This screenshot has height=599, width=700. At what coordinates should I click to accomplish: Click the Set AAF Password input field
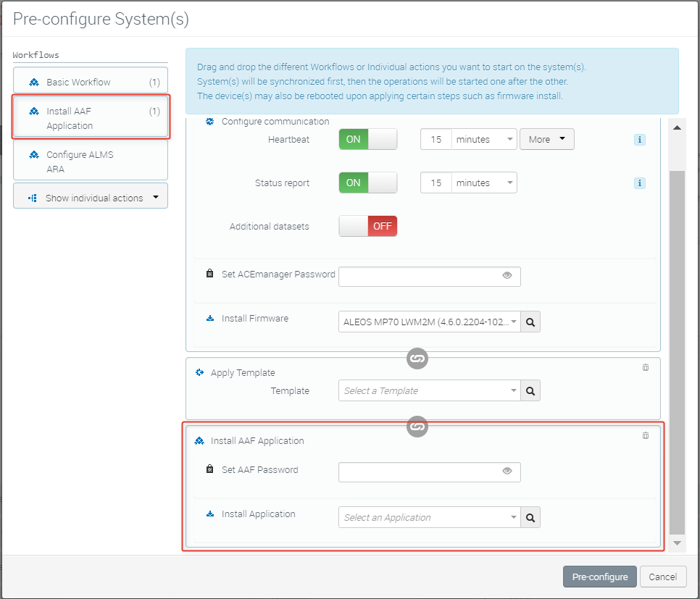pos(420,471)
